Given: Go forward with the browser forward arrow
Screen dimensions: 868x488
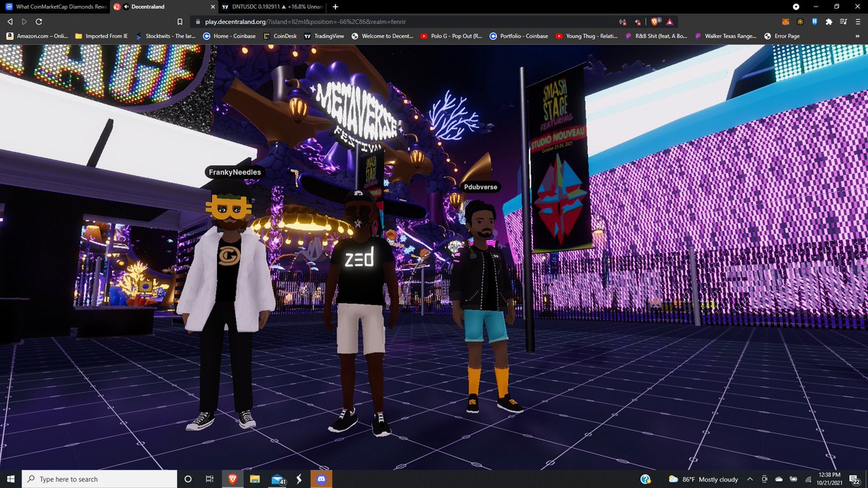Looking at the screenshot, I should tap(25, 22).
